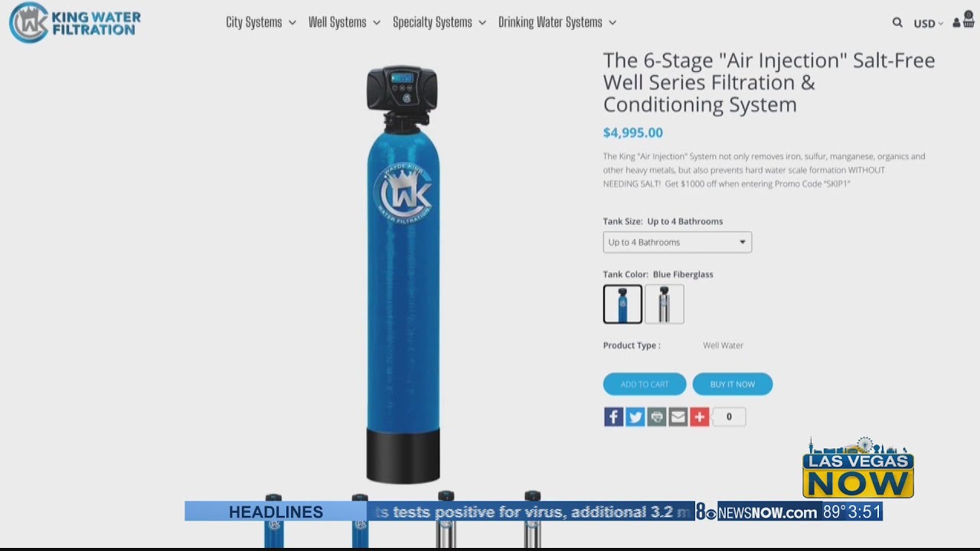Open the Well Systems menu

(x=344, y=22)
